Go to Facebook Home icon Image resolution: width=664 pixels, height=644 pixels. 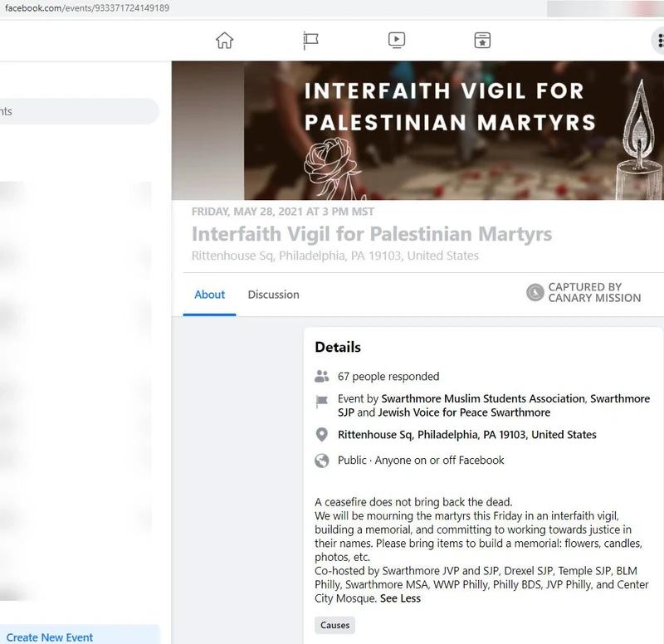224,41
